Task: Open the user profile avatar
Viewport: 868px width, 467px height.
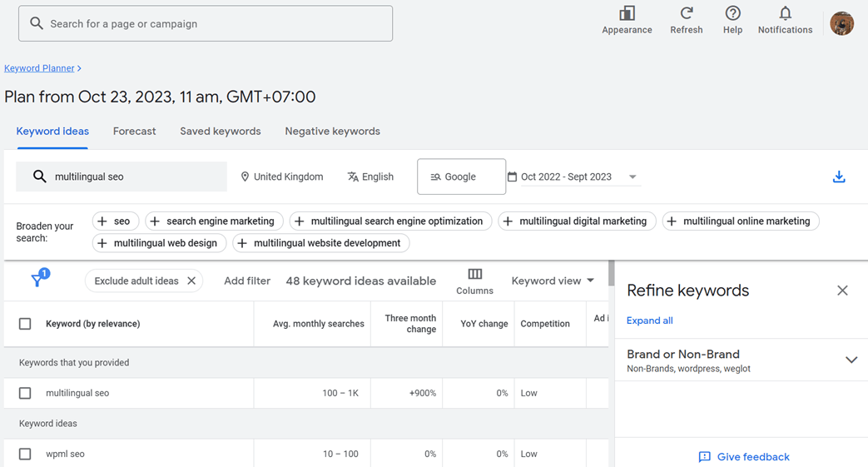Action: [841, 24]
